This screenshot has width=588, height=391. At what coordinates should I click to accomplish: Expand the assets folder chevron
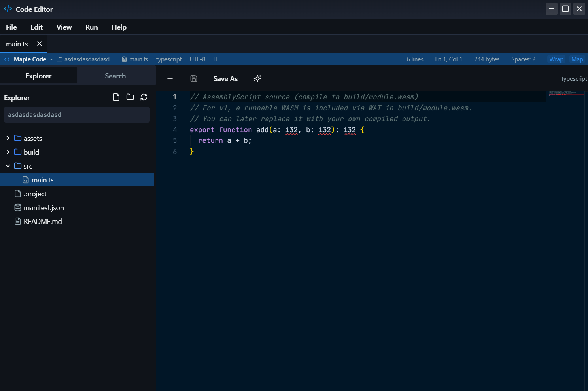pos(8,138)
